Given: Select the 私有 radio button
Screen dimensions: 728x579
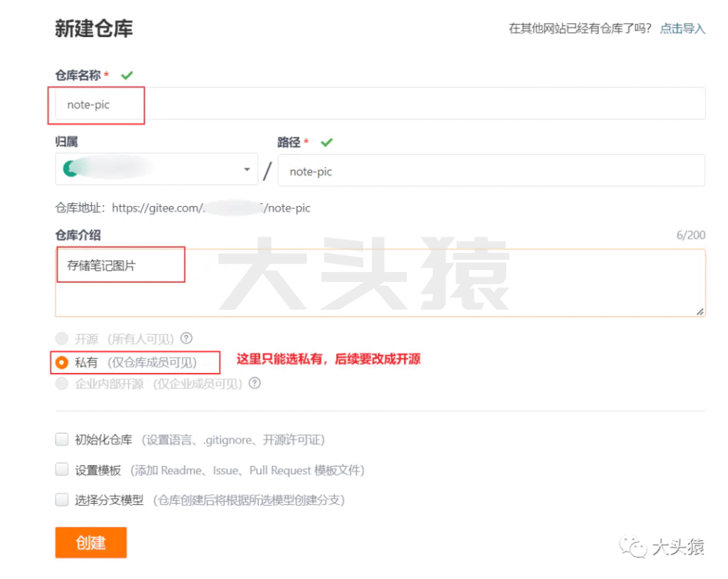Looking at the screenshot, I should click(62, 362).
